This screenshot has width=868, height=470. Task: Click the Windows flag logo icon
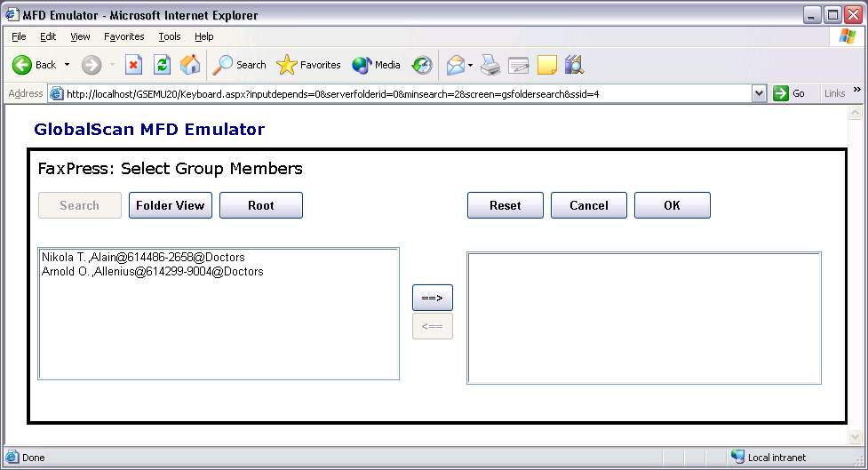tap(847, 36)
